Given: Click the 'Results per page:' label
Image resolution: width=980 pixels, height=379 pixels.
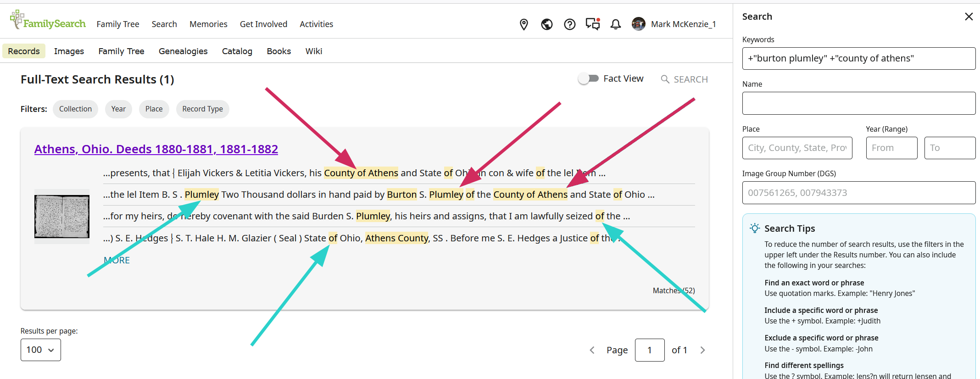Looking at the screenshot, I should 49,331.
